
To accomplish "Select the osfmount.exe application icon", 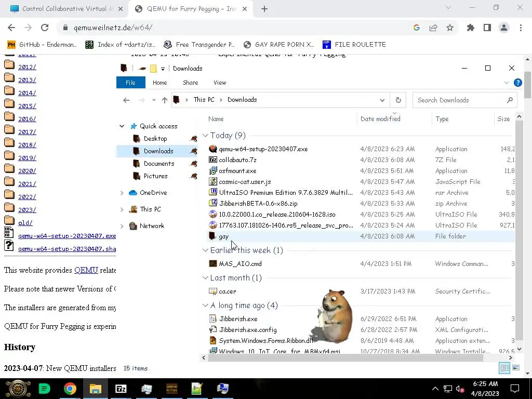I will 212,170.
